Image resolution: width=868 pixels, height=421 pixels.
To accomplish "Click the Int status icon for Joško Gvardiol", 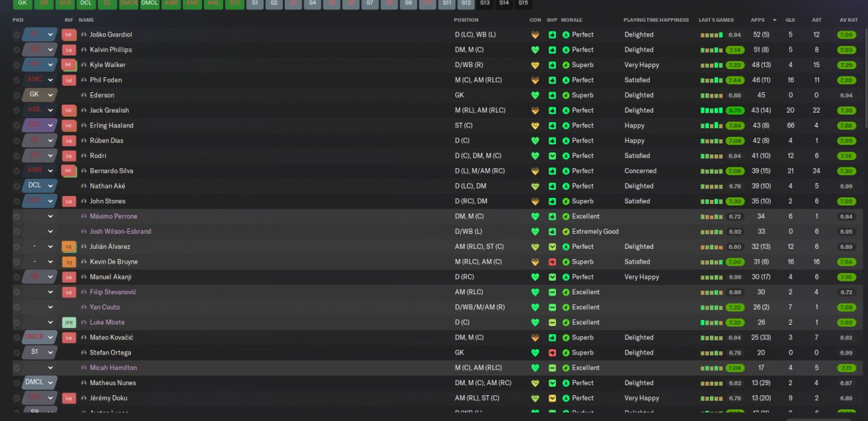I will click(68, 35).
